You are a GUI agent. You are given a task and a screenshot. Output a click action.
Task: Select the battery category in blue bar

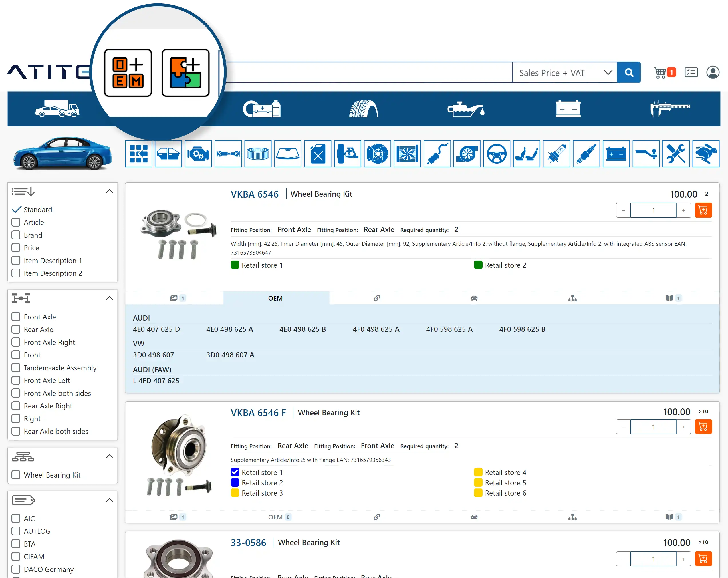(x=568, y=109)
